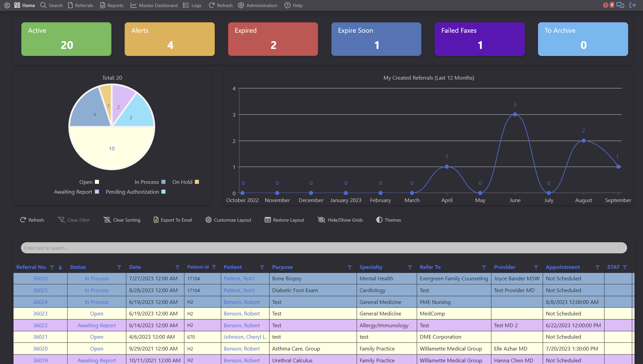The image size is (643, 364).
Task: Click the June data point on line chart
Action: pyautogui.click(x=515, y=114)
